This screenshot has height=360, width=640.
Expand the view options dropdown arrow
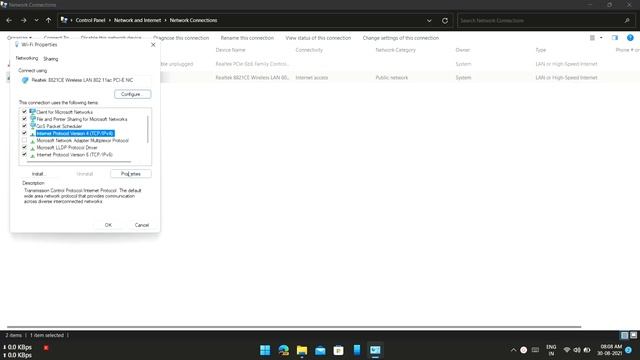[601, 38]
